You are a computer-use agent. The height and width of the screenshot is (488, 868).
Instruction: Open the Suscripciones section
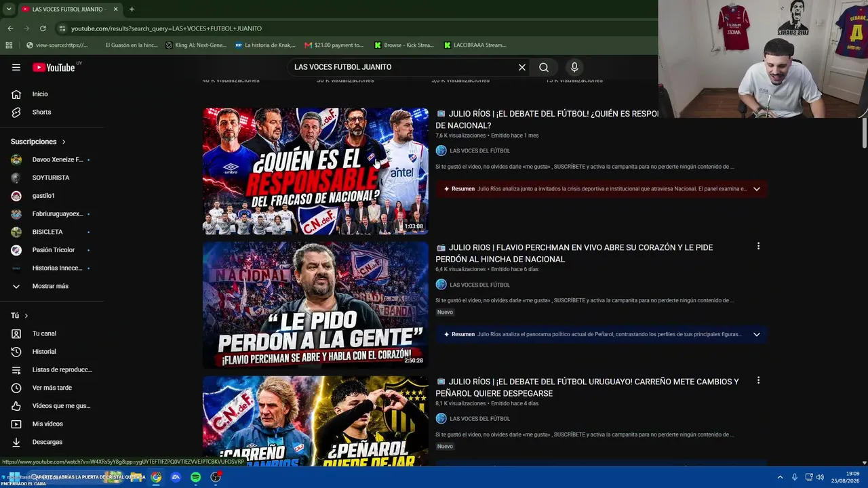[39, 142]
